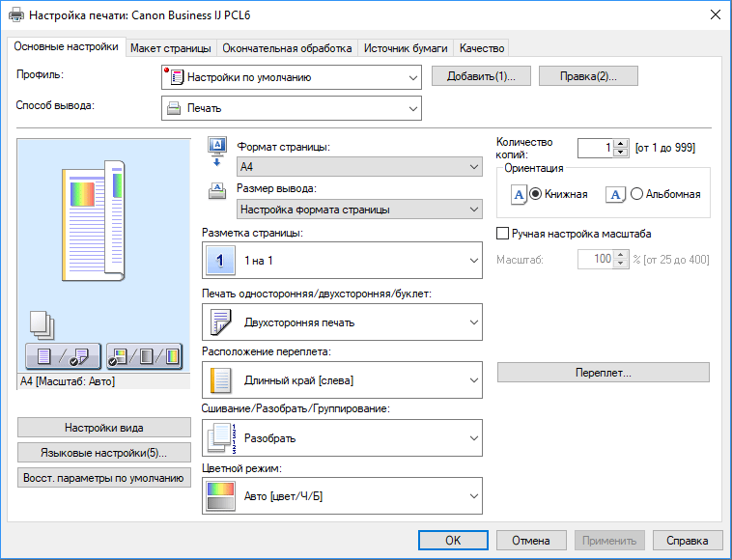Click the '1 на 1' page layout icon
The width and height of the screenshot is (732, 560).
tap(220, 261)
